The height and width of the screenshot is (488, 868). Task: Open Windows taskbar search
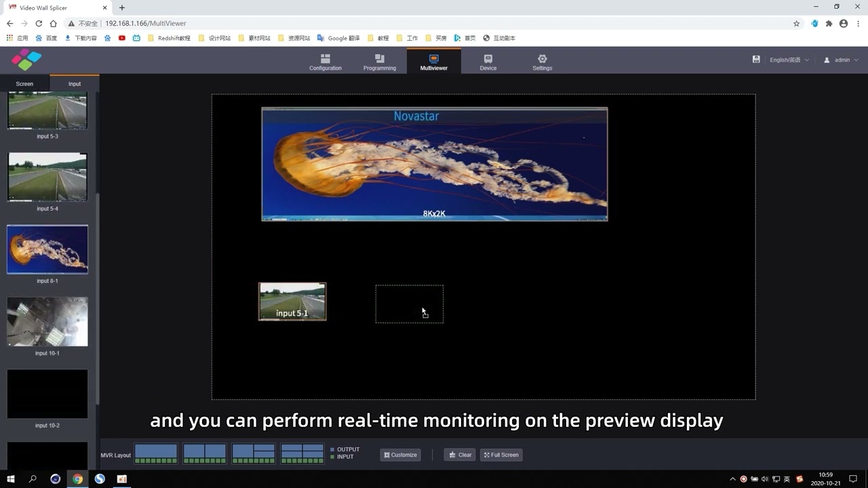pos(33,479)
